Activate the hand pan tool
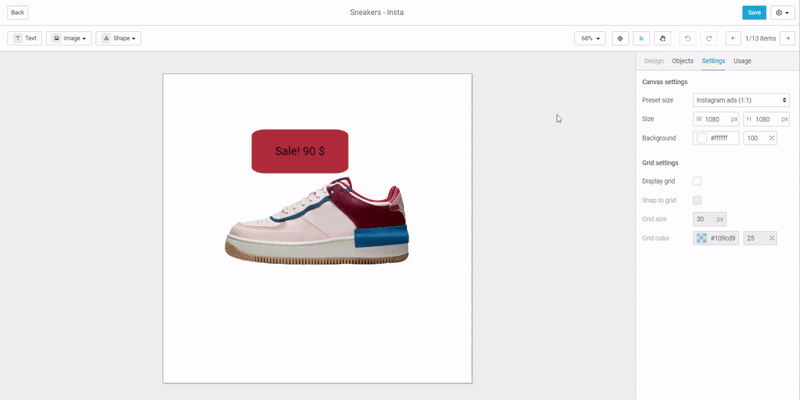The height and width of the screenshot is (400, 800). click(x=662, y=38)
